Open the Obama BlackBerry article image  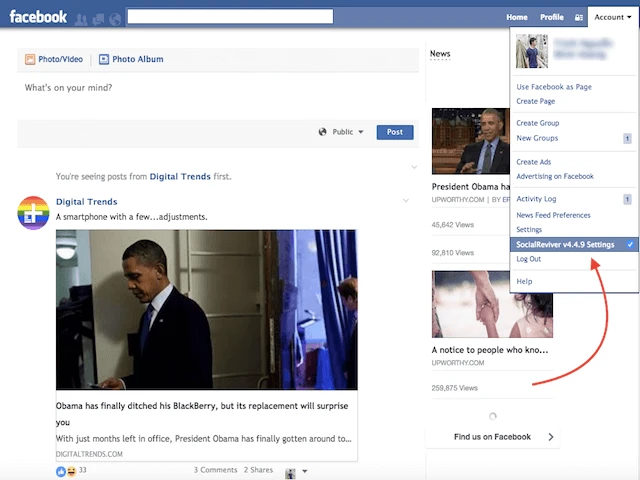[206, 310]
